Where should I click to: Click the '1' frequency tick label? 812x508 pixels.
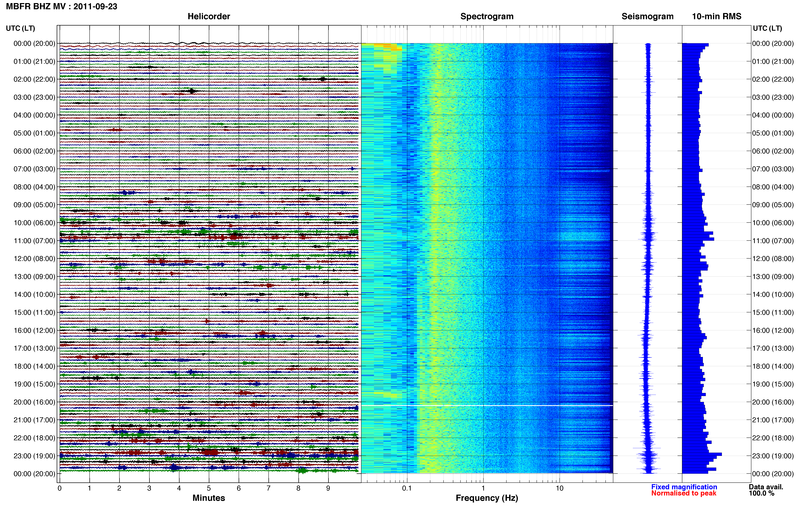[483, 488]
